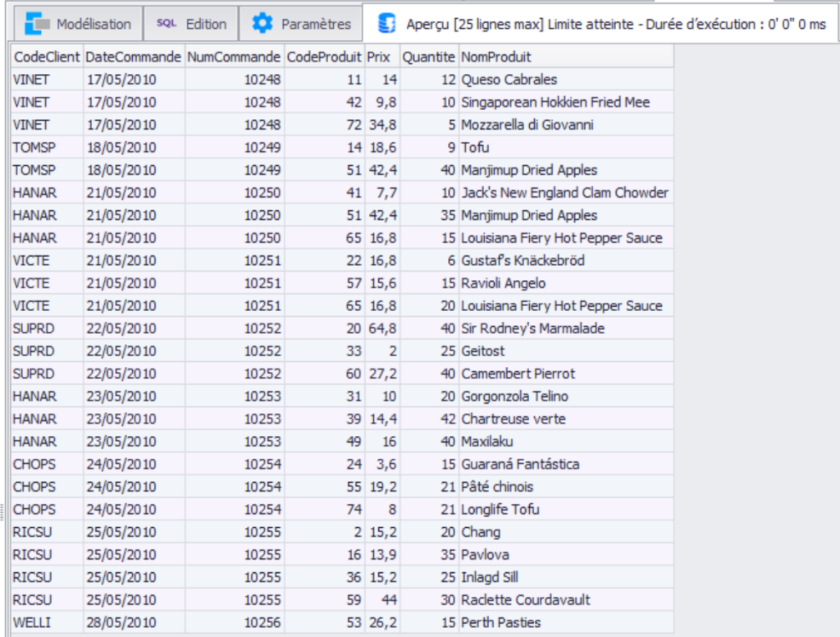Switch to the Modélisation tab
Screen dimensions: 840x637
click(78, 24)
